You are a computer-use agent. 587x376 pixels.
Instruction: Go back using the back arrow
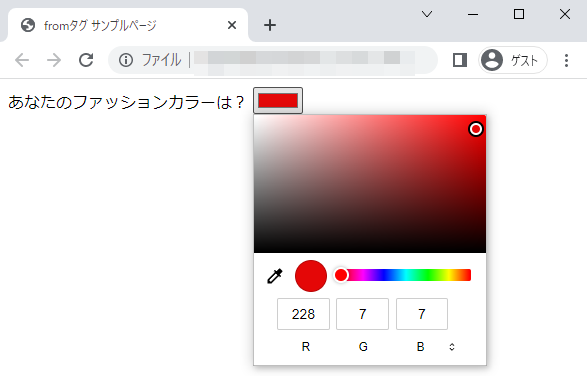(22, 60)
